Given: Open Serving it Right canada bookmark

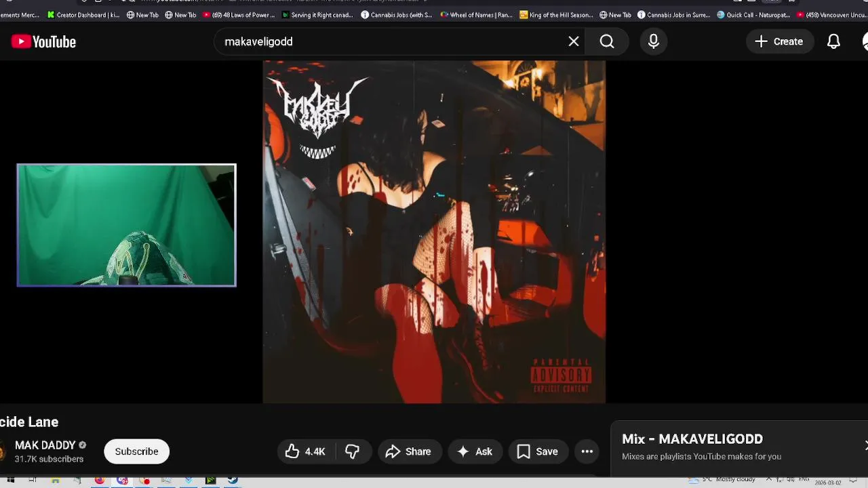Looking at the screenshot, I should pos(318,15).
